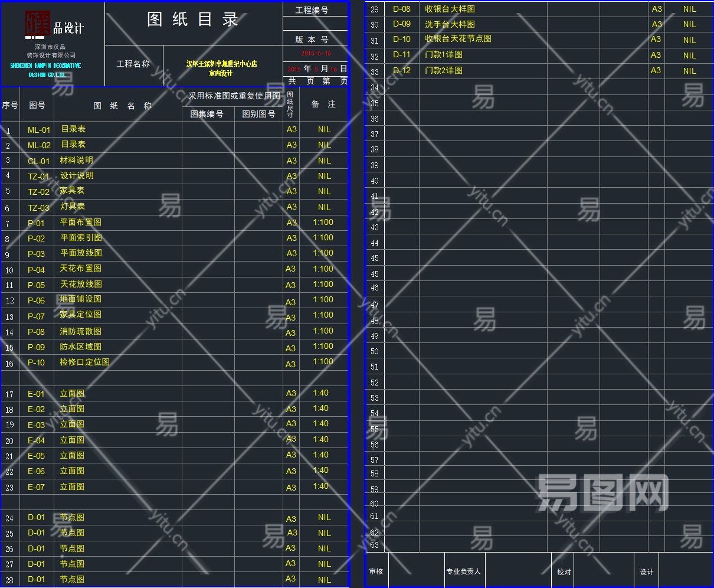Viewport: 714px width, 588px height.
Task: Select drawing number P-05
Action: pos(36,285)
